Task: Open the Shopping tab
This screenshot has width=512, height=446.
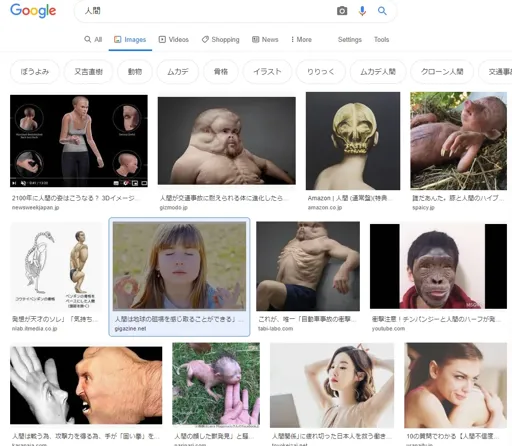Action: (220, 39)
